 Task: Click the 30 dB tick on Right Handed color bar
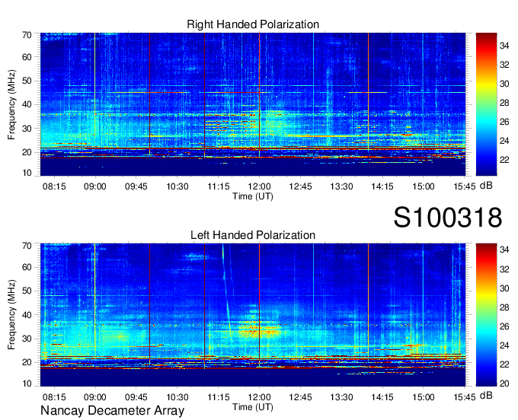504,84
